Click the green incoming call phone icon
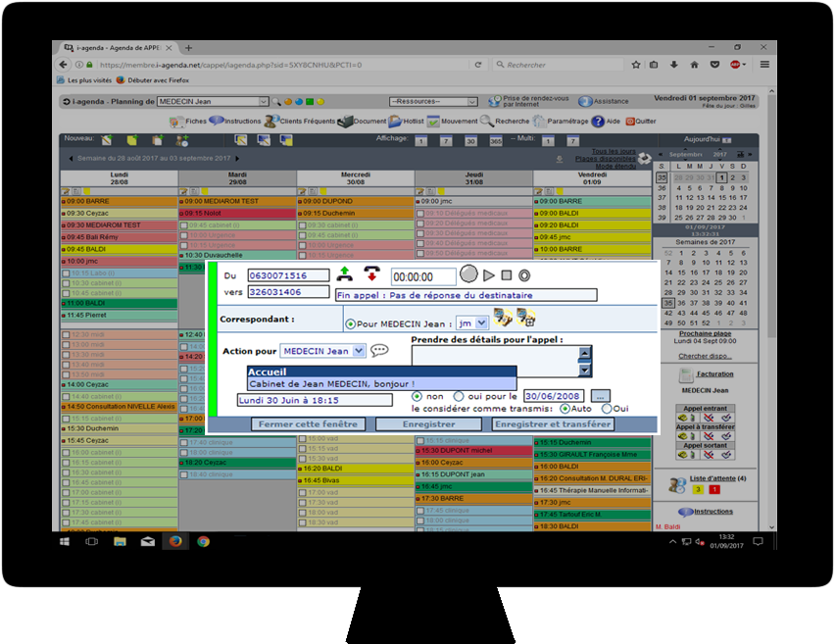Viewport: 835px width, 644px height. [x=345, y=273]
